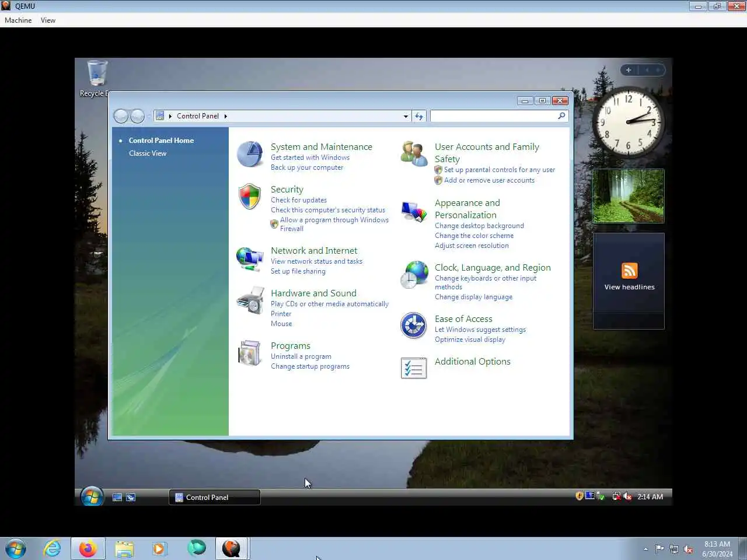The width and height of the screenshot is (747, 560).
Task: Click the Additional Options checklist icon
Action: pyautogui.click(x=414, y=368)
